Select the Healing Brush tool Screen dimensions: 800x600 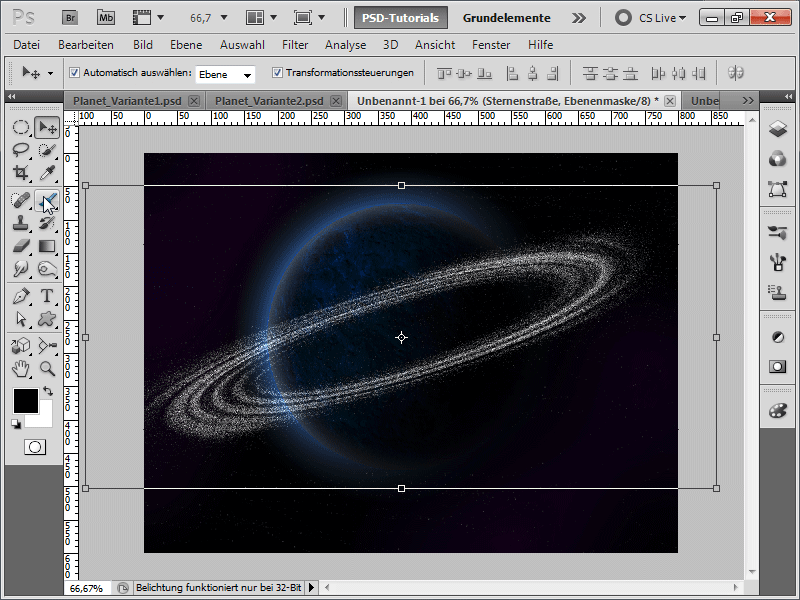[x=21, y=200]
